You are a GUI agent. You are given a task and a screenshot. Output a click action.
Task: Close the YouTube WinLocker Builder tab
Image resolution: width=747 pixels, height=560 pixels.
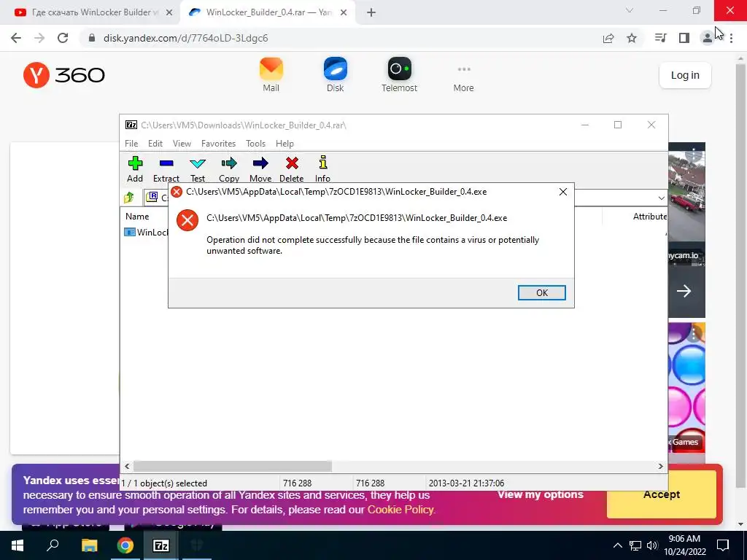pyautogui.click(x=169, y=13)
